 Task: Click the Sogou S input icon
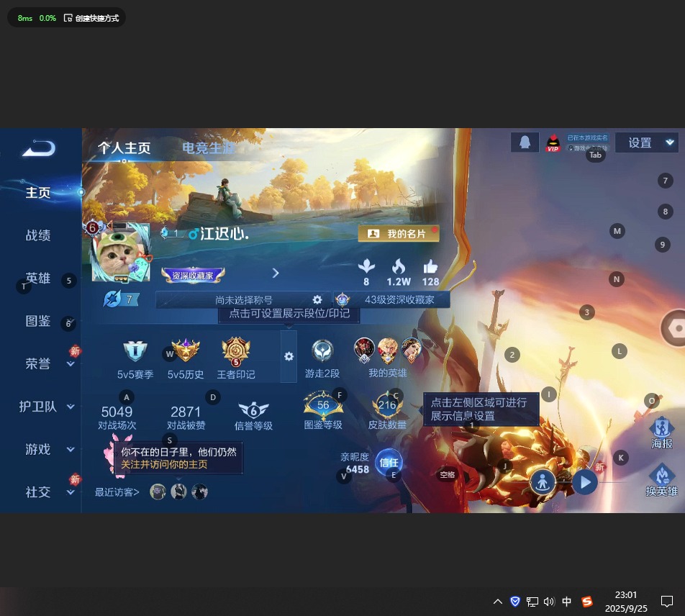(x=586, y=602)
